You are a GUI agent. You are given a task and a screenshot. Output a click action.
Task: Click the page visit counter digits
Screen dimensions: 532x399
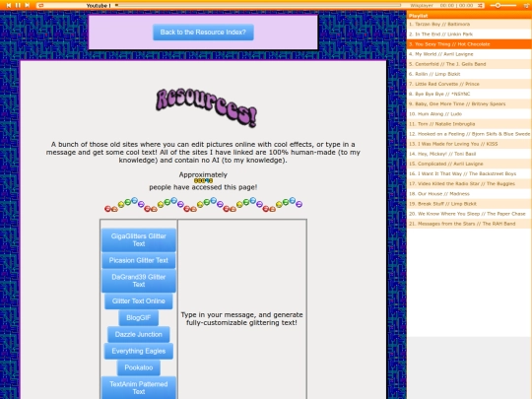(203, 181)
